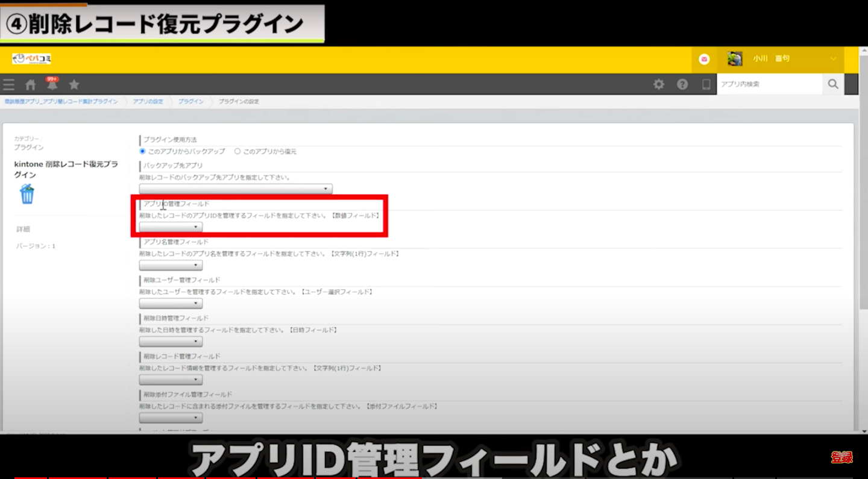
Task: Select 'このアプリからバックアップ' radio button
Action: 143,151
